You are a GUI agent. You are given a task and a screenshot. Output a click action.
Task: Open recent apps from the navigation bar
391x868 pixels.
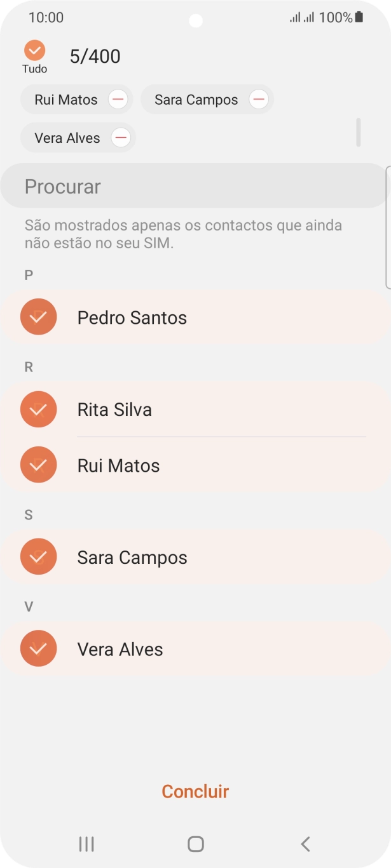(86, 844)
